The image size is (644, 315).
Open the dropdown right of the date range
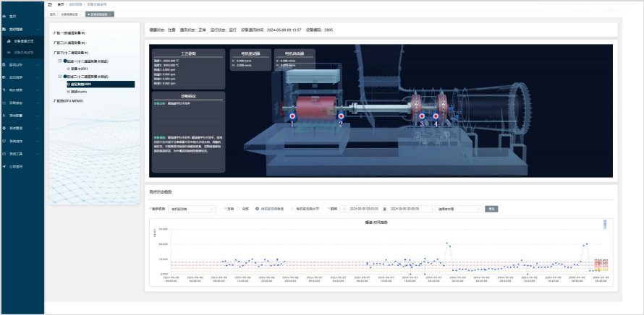[458, 209]
